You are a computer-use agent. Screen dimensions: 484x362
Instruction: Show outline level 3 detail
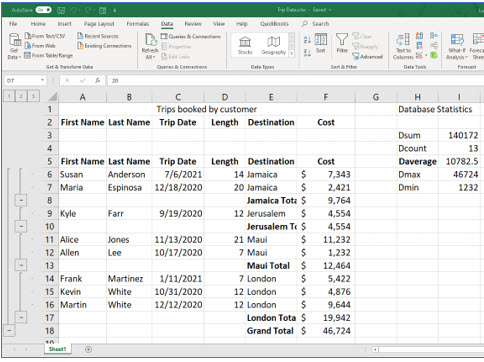(33, 96)
